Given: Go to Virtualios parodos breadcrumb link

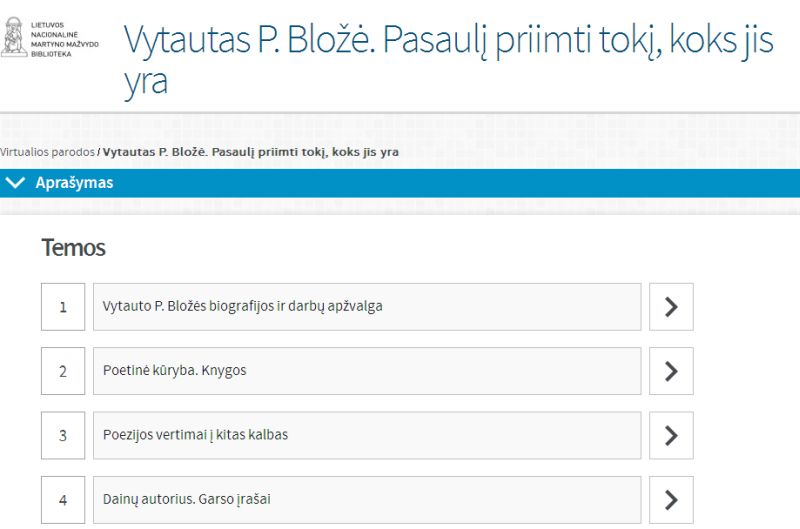Looking at the screenshot, I should click(x=47, y=152).
